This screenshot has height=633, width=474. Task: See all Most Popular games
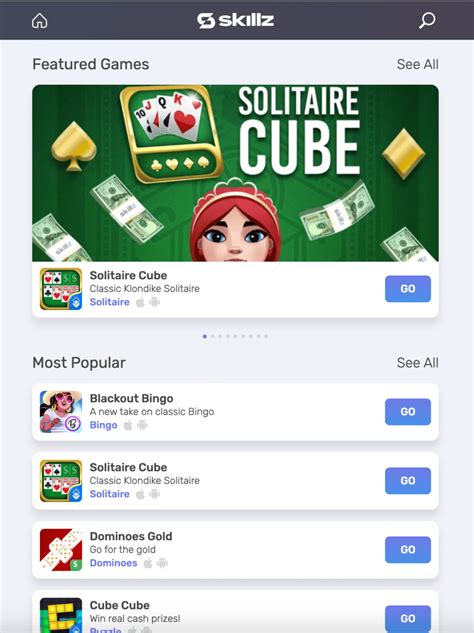(417, 363)
